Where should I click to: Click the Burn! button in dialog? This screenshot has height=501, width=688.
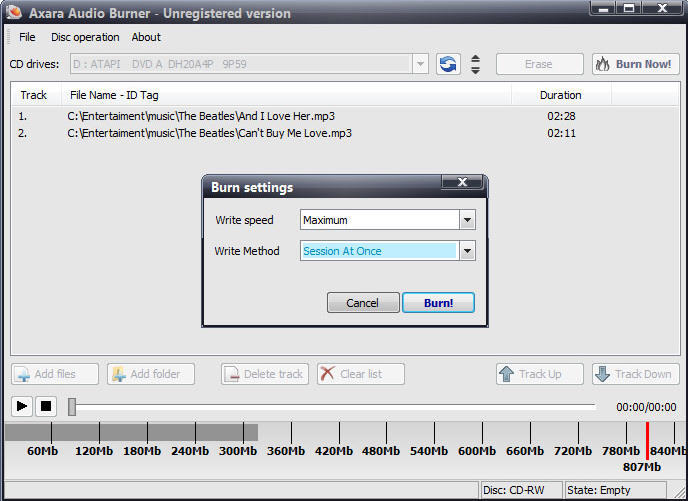[438, 303]
